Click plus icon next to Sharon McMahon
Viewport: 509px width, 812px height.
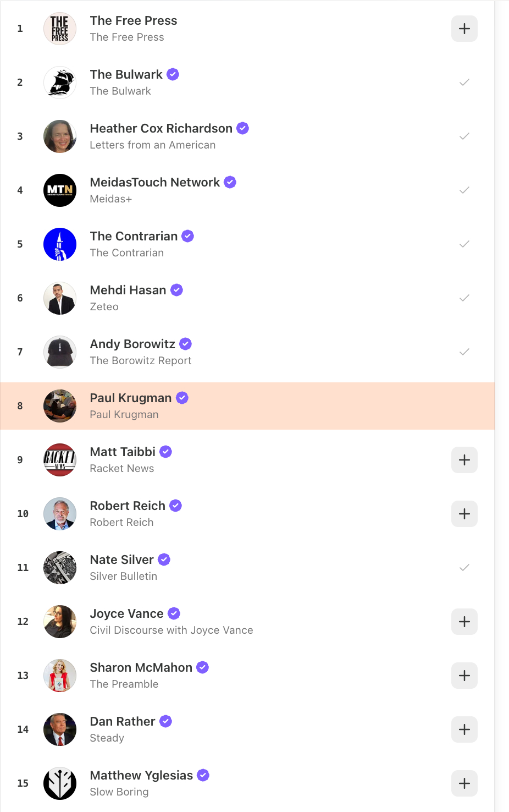click(464, 676)
